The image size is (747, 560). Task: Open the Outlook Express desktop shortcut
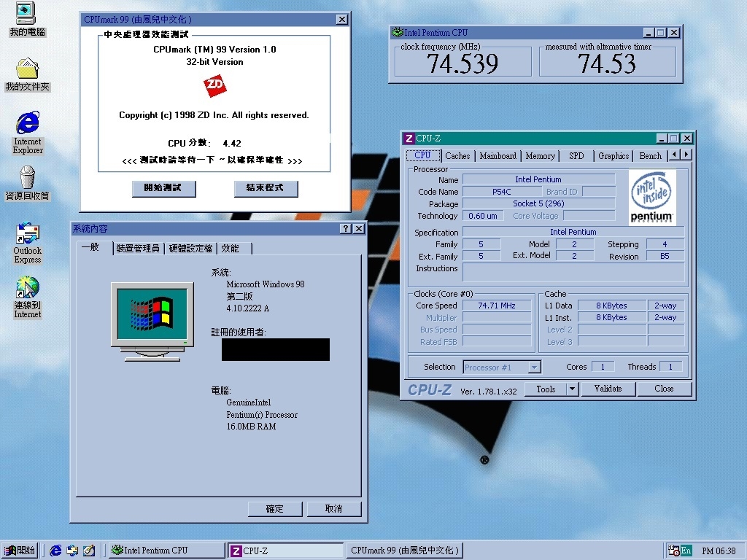(27, 234)
